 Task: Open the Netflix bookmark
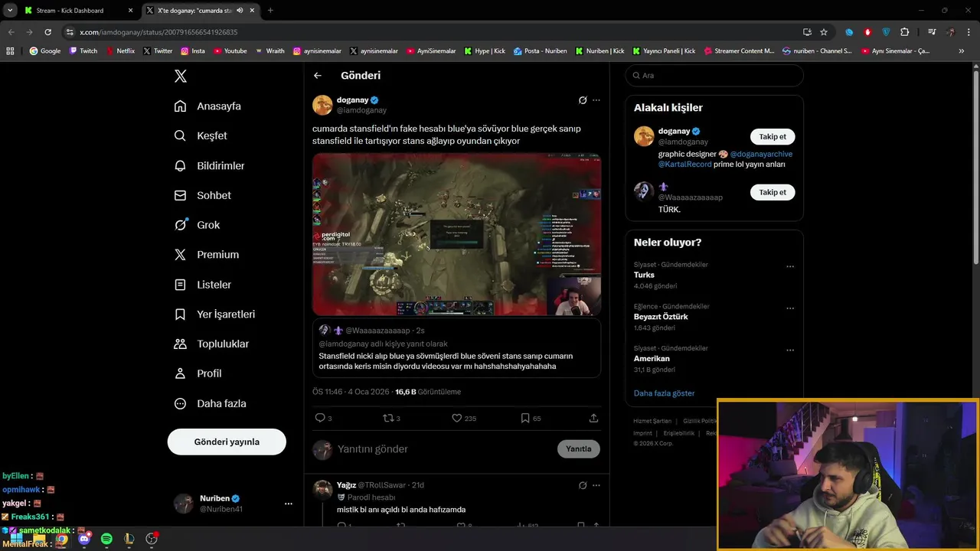[120, 51]
